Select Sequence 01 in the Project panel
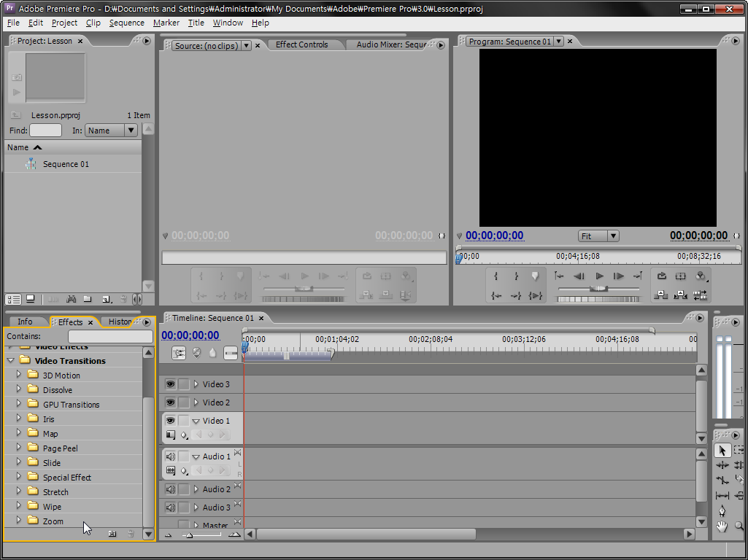The image size is (748, 560). coord(66,164)
